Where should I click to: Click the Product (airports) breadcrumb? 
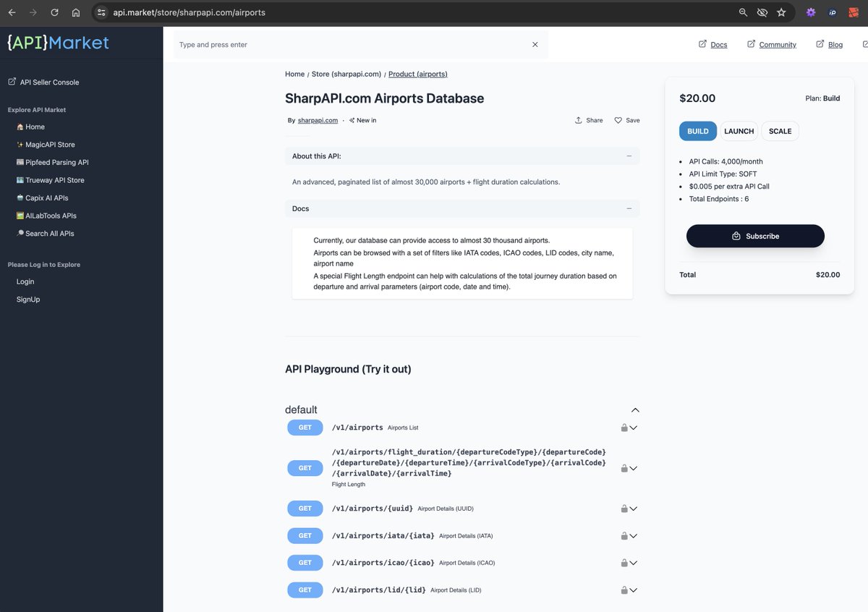[418, 74]
